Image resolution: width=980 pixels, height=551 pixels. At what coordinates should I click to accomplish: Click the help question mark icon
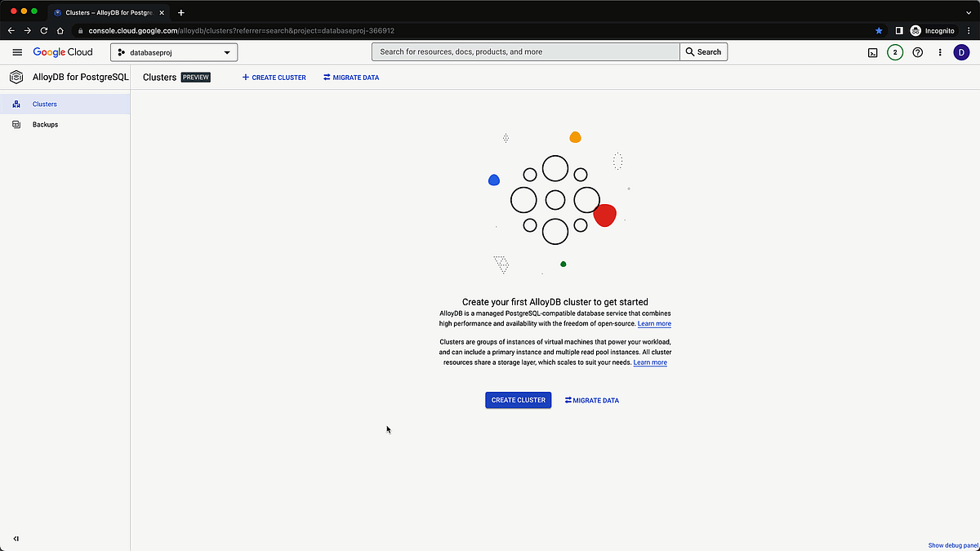917,51
